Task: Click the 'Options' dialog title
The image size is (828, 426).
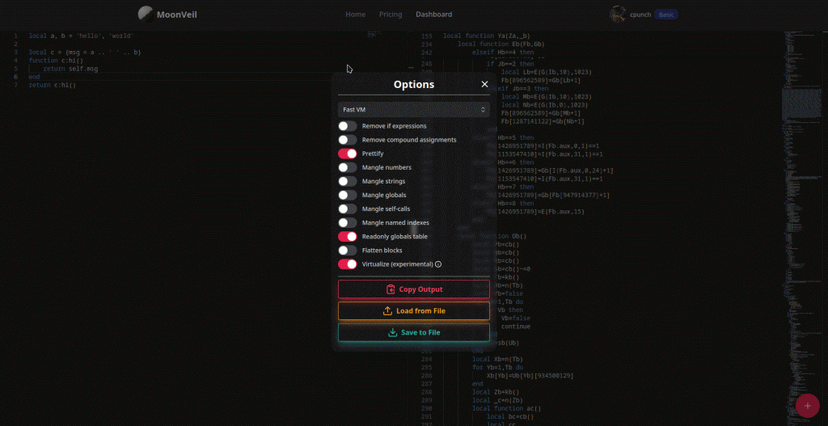Action: (x=414, y=84)
